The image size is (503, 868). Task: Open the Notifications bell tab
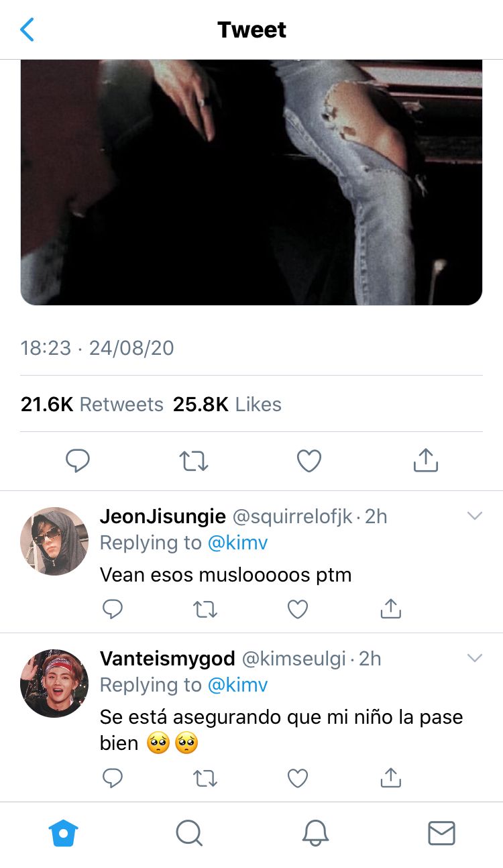click(315, 833)
